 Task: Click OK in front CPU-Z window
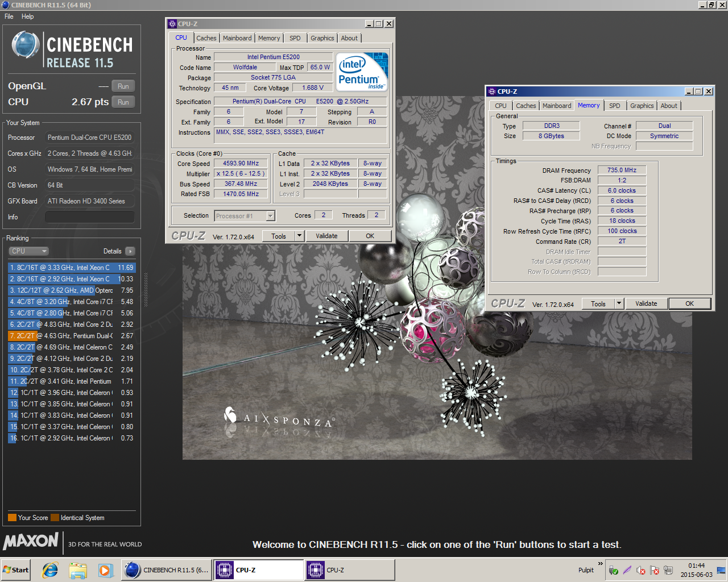coord(370,236)
